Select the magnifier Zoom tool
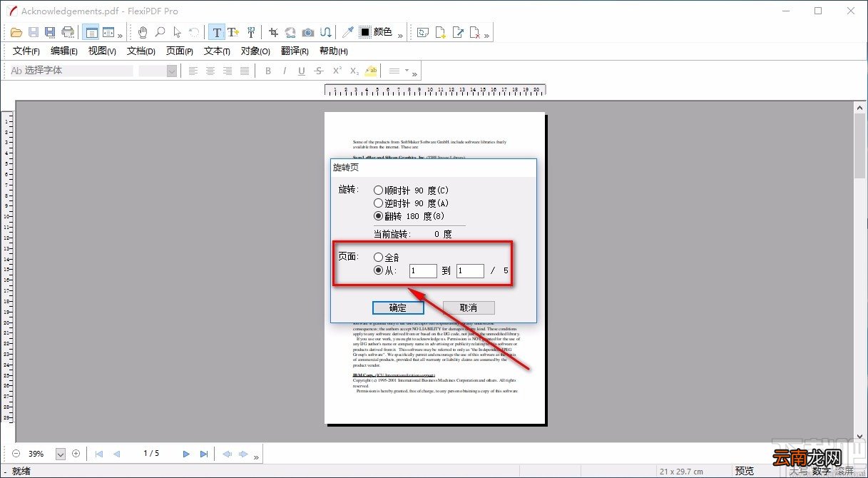 coord(160,32)
